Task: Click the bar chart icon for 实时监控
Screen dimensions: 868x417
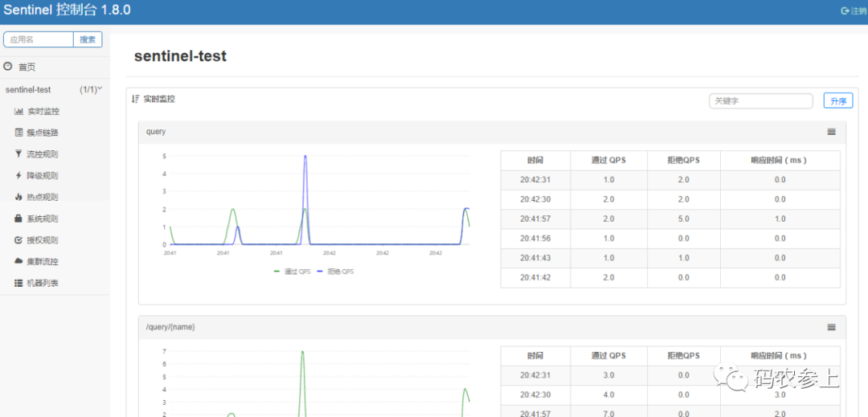Action: (x=18, y=111)
